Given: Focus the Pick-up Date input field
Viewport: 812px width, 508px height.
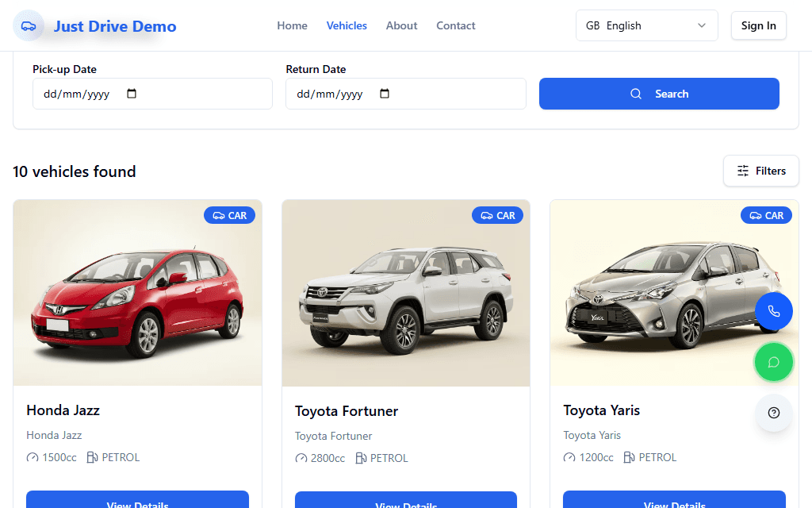Looking at the screenshot, I should click(152, 94).
